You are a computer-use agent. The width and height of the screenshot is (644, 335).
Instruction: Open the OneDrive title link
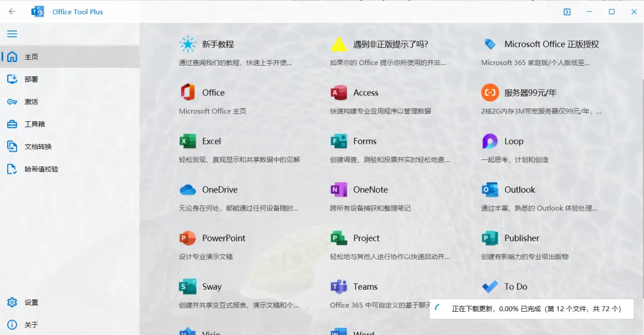(x=219, y=190)
